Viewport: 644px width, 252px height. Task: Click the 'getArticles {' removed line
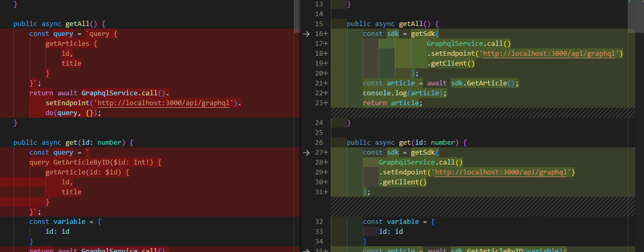(71, 44)
